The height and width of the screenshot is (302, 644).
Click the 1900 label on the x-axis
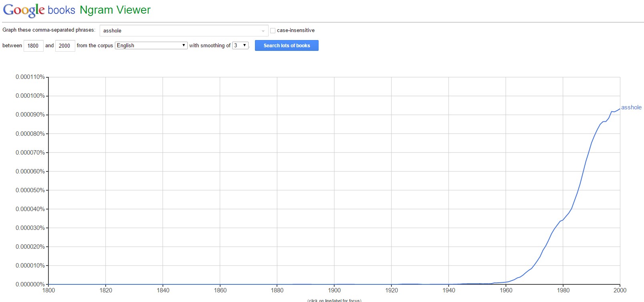334,290
